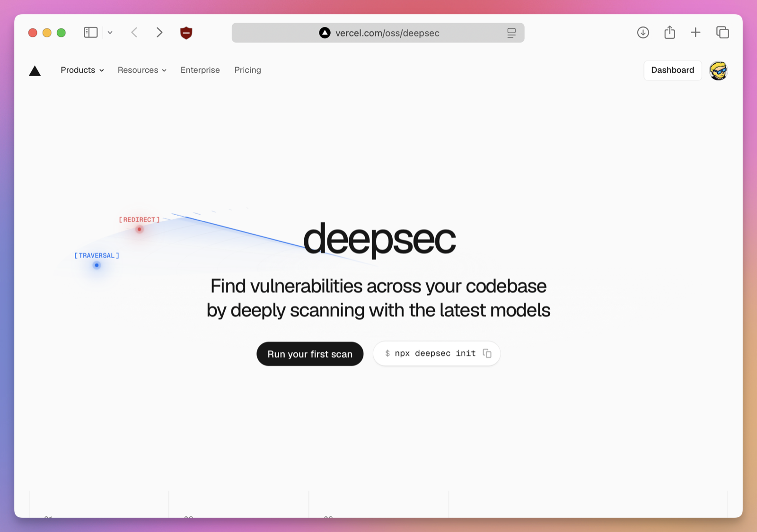Click the Vercel triangle logo
This screenshot has height=532, width=757.
coord(35,71)
